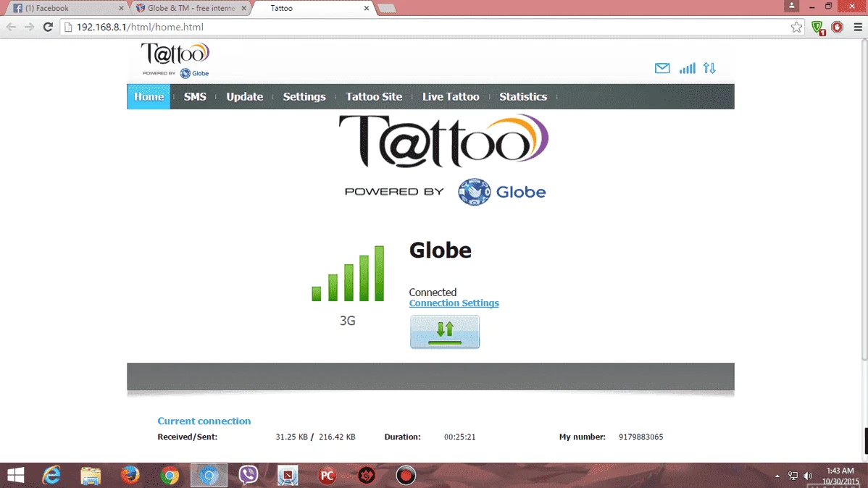Viewport: 868px width, 488px height.
Task: Click the Connected status text
Action: coord(433,292)
